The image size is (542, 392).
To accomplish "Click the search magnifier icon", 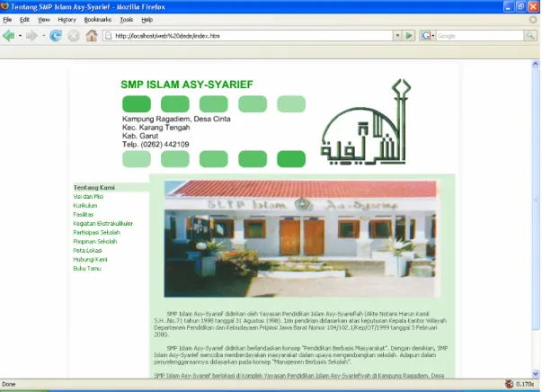I will (530, 36).
